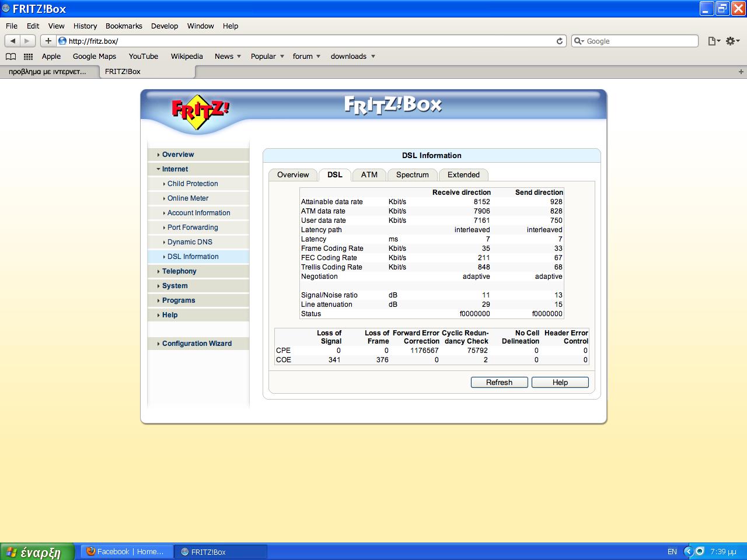Click the EN language indicator
747x560 pixels.
pos(672,551)
